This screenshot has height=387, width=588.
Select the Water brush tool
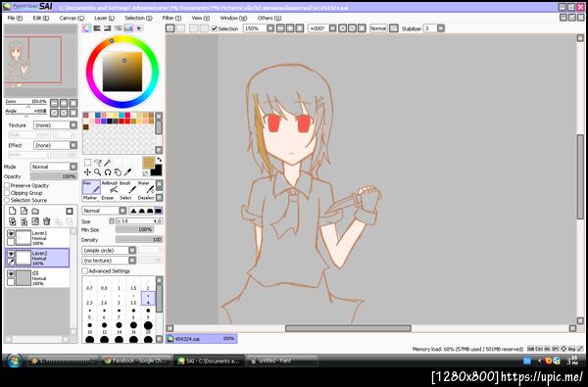pyautogui.click(x=145, y=187)
